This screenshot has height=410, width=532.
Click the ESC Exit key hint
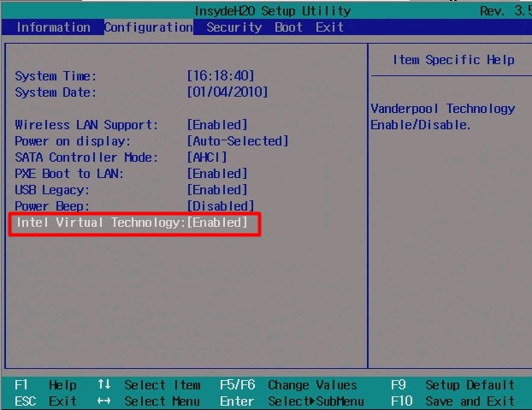click(46, 401)
